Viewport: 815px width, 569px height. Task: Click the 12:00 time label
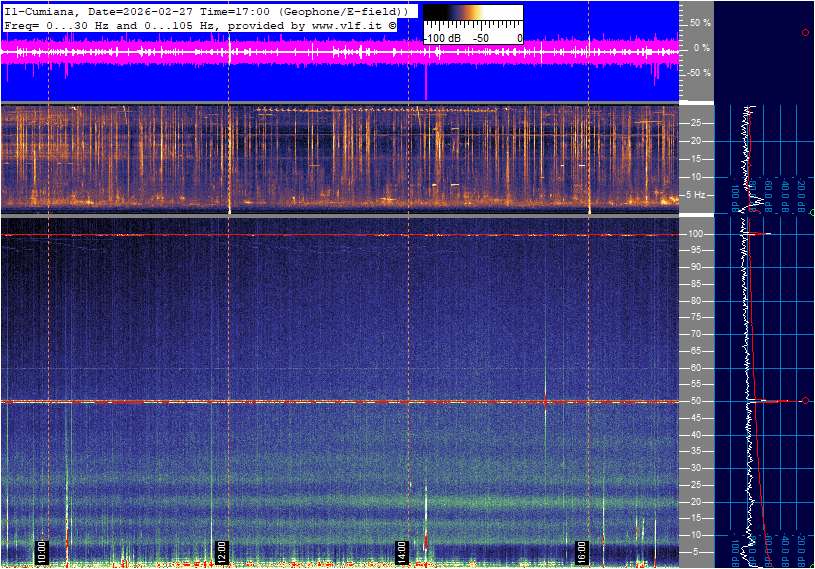[x=222, y=551]
